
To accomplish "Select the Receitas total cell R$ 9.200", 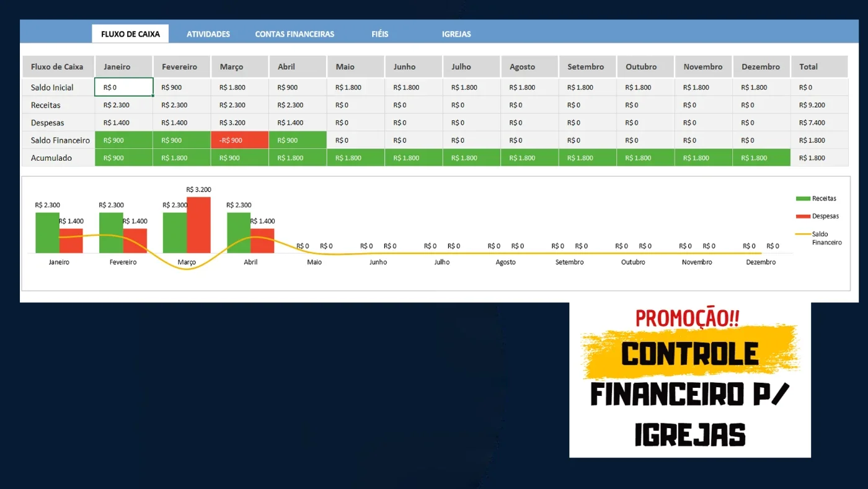I will pyautogui.click(x=820, y=105).
